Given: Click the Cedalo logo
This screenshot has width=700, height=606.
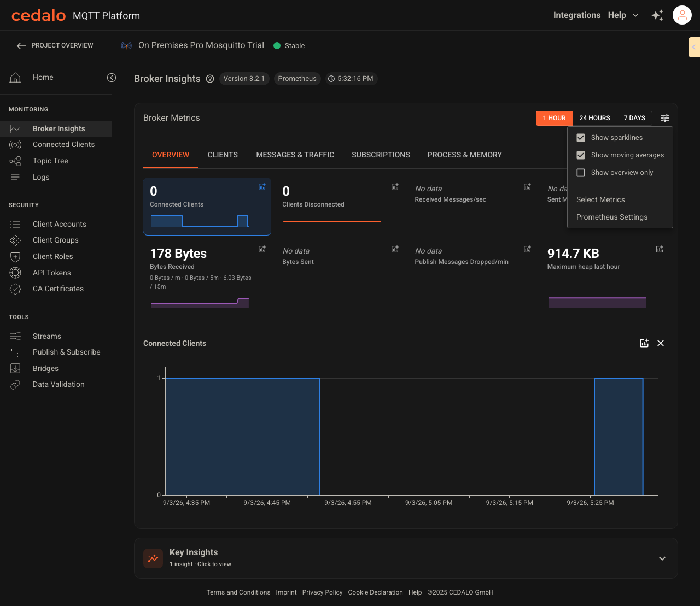Looking at the screenshot, I should click(x=39, y=15).
